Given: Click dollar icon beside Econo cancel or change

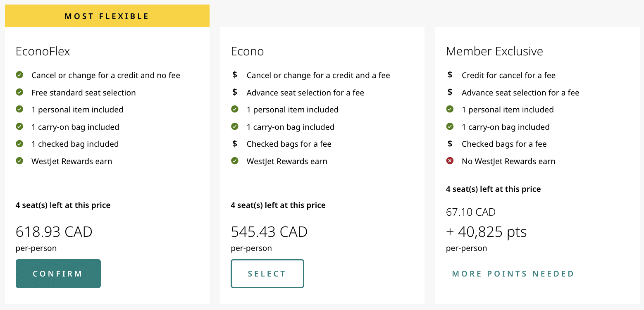Looking at the screenshot, I should coord(235,75).
